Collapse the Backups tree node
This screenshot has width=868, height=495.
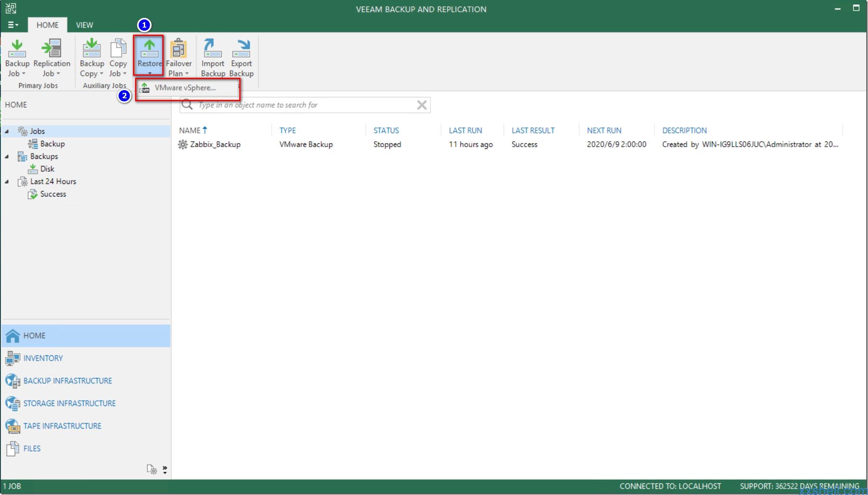[x=7, y=156]
